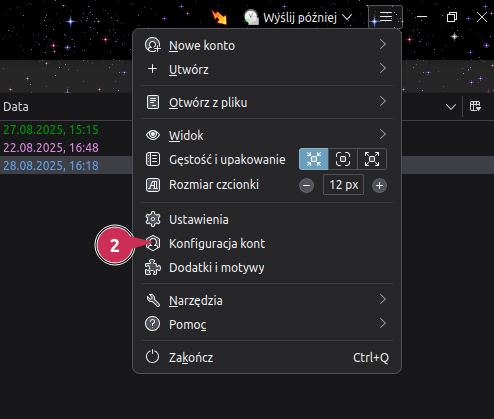Screen dimensions: 494x419
Task: Click the column picker icon beside Data header
Action: pyautogui.click(x=475, y=107)
